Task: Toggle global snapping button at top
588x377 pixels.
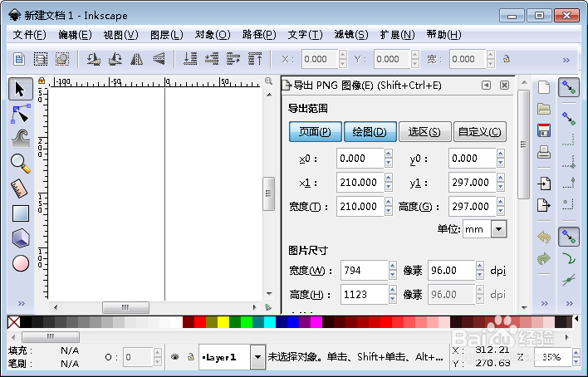Action: pyautogui.click(x=569, y=88)
